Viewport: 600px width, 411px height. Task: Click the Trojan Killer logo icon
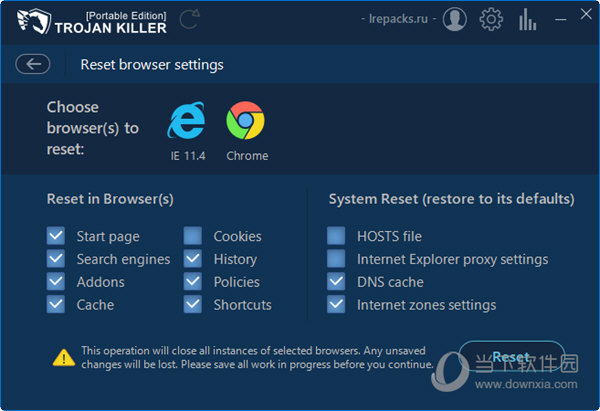[34, 21]
